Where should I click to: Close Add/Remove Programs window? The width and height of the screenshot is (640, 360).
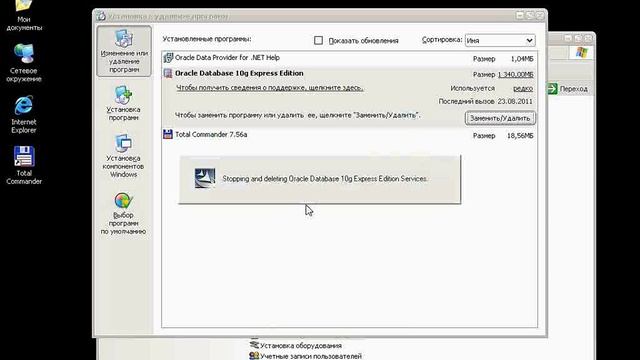click(x=540, y=16)
